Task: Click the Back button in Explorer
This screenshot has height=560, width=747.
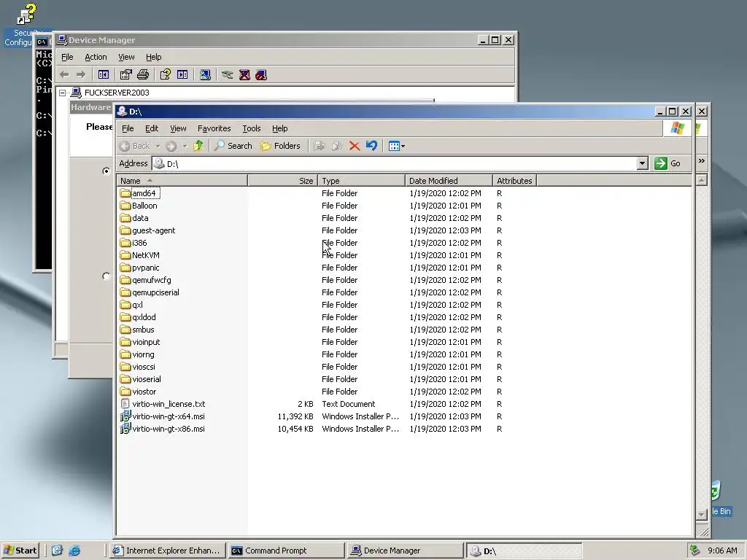Action: tap(135, 146)
